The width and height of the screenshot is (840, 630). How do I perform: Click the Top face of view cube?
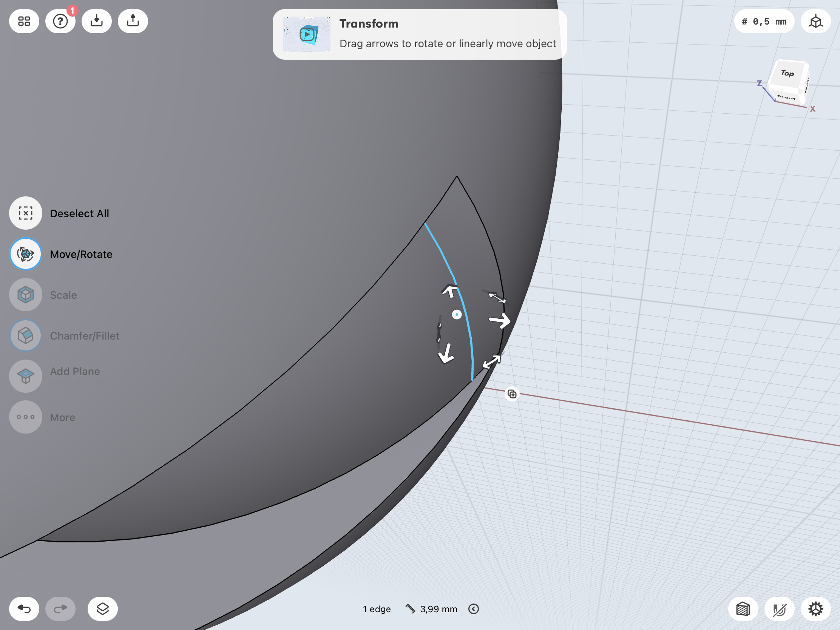pyautogui.click(x=787, y=74)
